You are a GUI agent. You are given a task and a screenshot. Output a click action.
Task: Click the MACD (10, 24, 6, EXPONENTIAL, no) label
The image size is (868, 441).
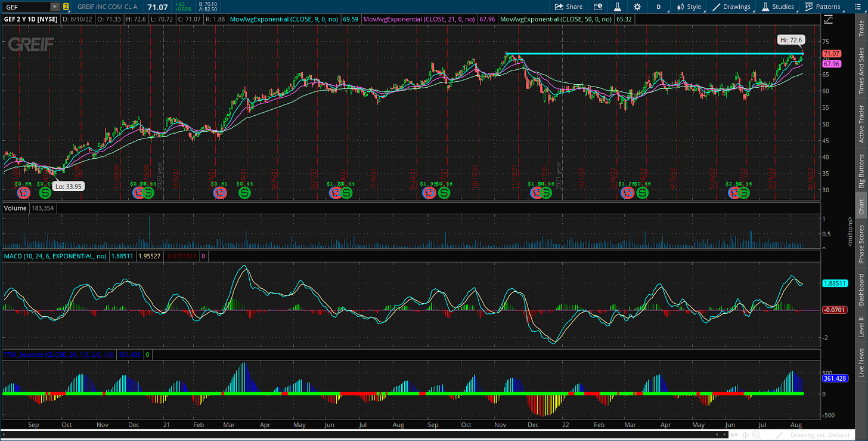click(x=55, y=256)
